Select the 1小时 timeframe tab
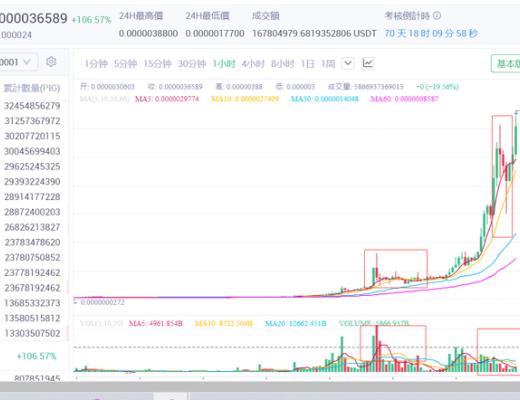The width and height of the screenshot is (520, 400). 224,63
